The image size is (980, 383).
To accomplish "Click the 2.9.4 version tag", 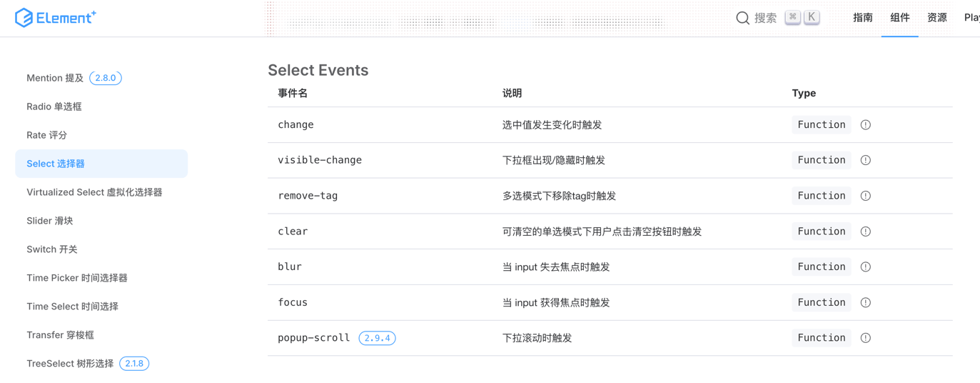I will click(x=377, y=338).
